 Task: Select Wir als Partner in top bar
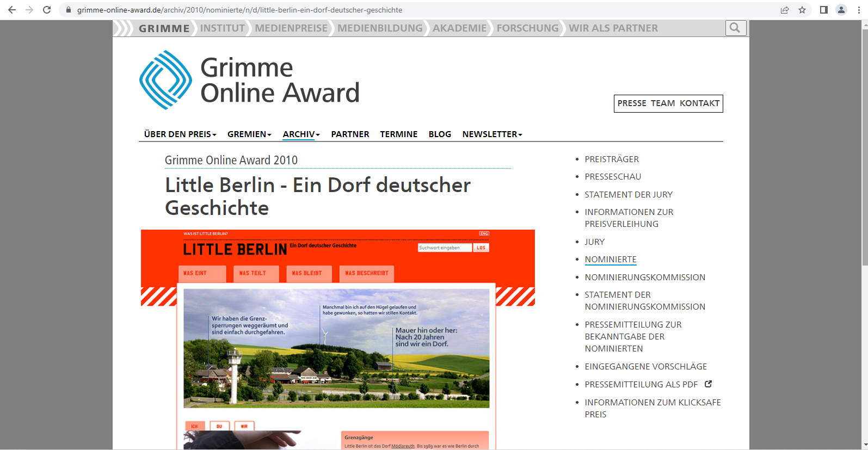(613, 28)
